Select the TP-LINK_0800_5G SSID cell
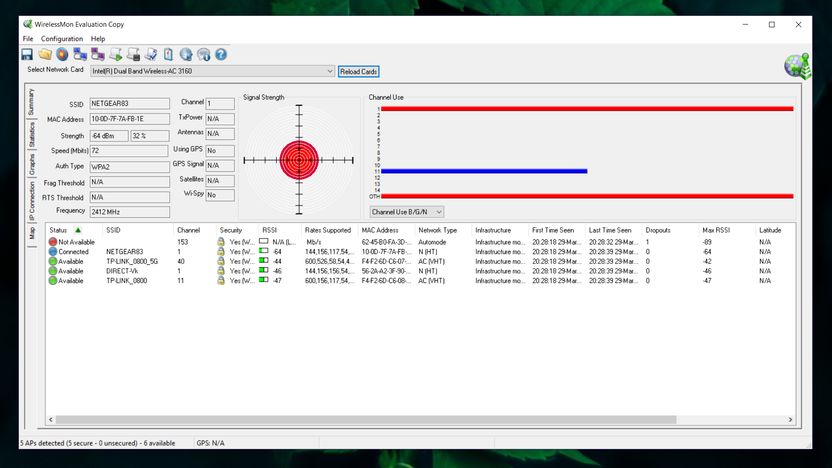The width and height of the screenshot is (832, 468). [x=132, y=262]
